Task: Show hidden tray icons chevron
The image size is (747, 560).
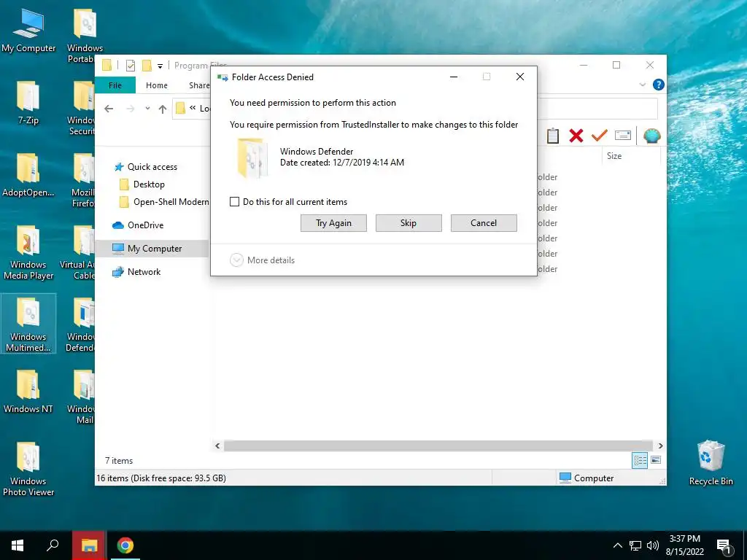Action: pyautogui.click(x=617, y=545)
